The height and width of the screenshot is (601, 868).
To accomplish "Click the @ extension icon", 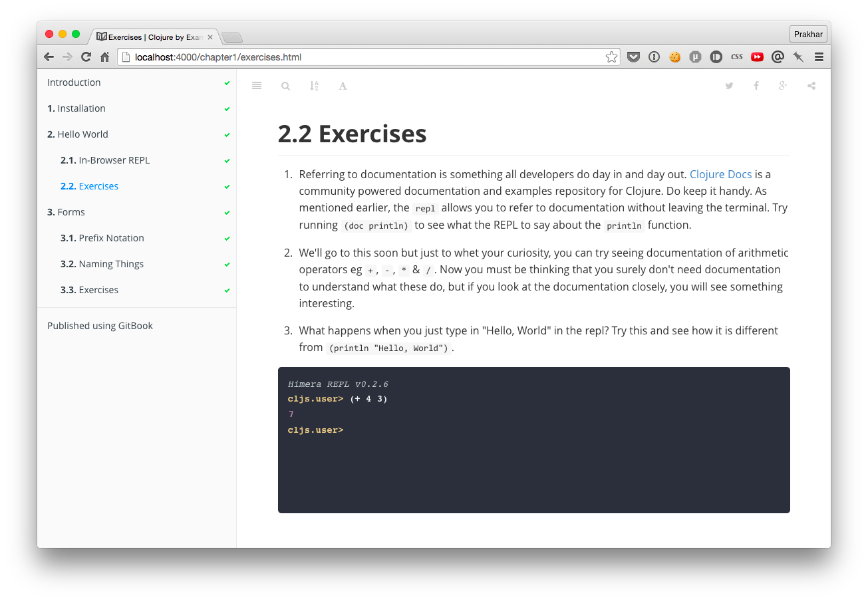I will tap(778, 57).
